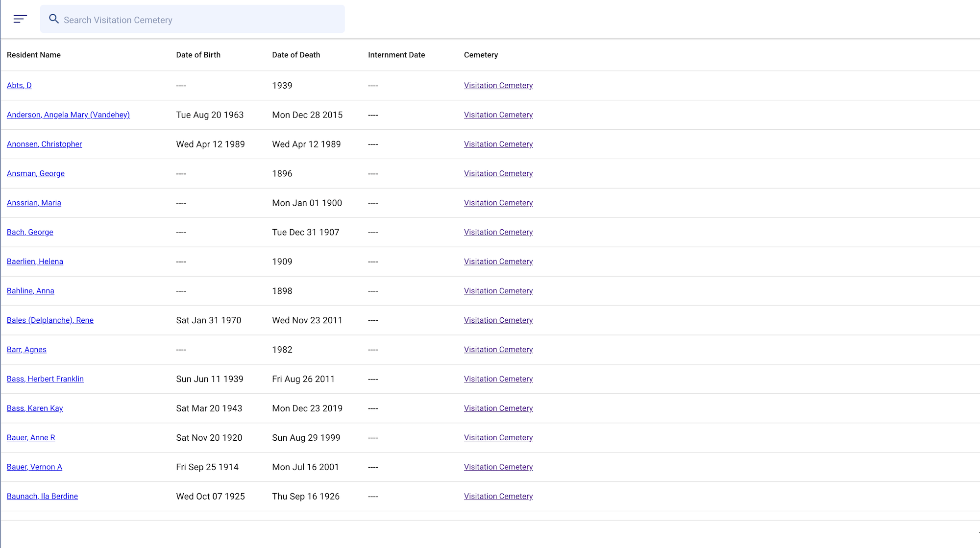Click Visitation Cemetery link in Barr, Agnes row
Screen dimensions: 980x548
tap(498, 350)
